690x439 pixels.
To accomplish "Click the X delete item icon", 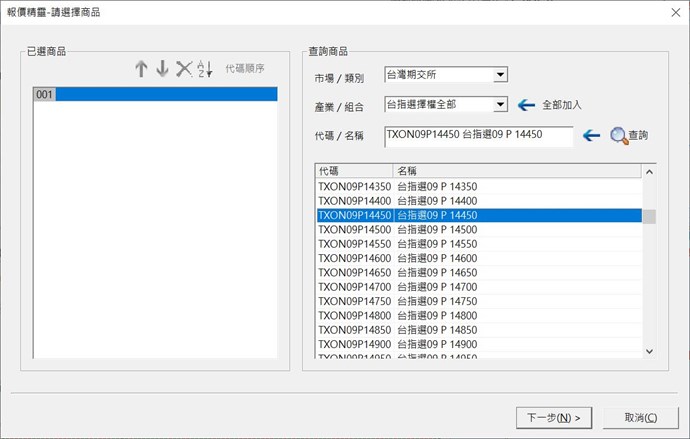I will (x=183, y=69).
